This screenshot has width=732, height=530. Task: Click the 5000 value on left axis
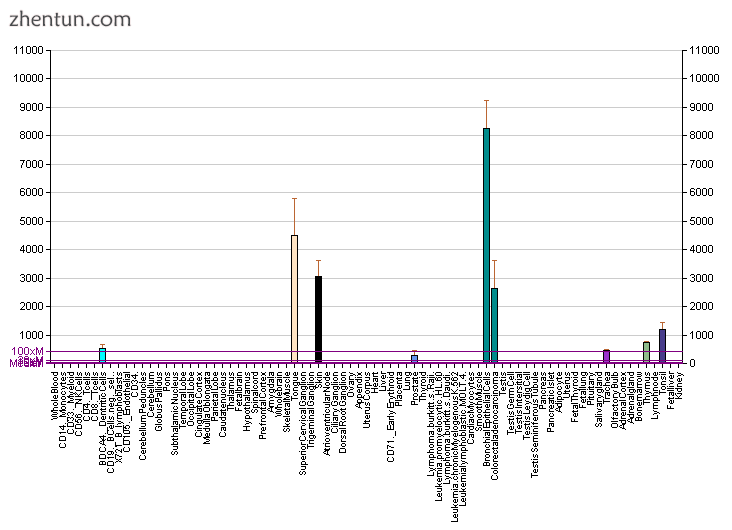pyautogui.click(x=31, y=221)
